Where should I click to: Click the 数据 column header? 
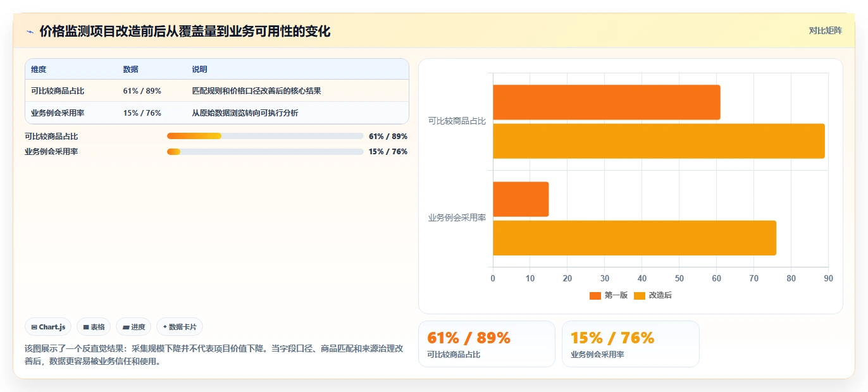pyautogui.click(x=130, y=70)
